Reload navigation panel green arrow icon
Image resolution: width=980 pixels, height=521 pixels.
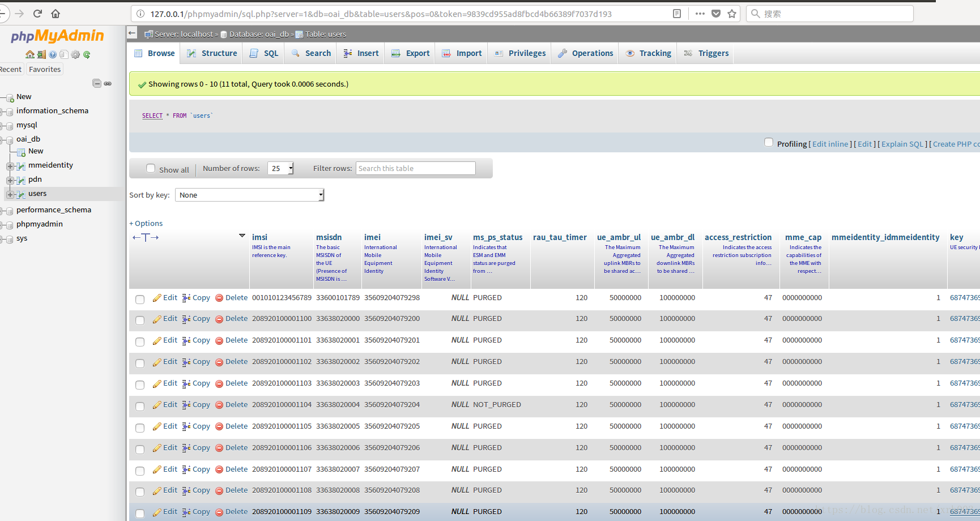(87, 54)
